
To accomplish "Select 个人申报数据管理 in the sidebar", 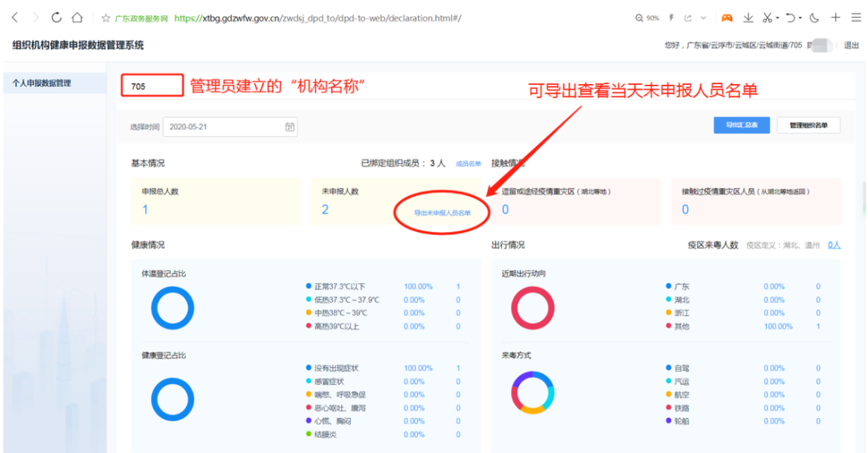I will pyautogui.click(x=42, y=83).
